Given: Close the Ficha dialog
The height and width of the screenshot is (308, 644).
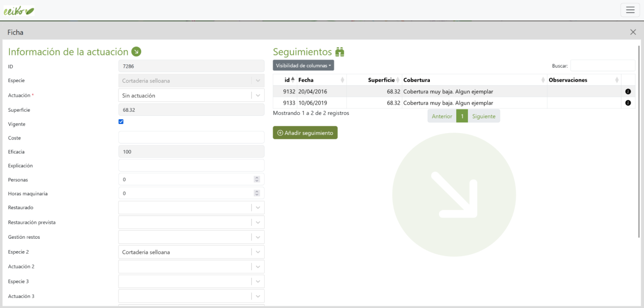Looking at the screenshot, I should click(633, 32).
